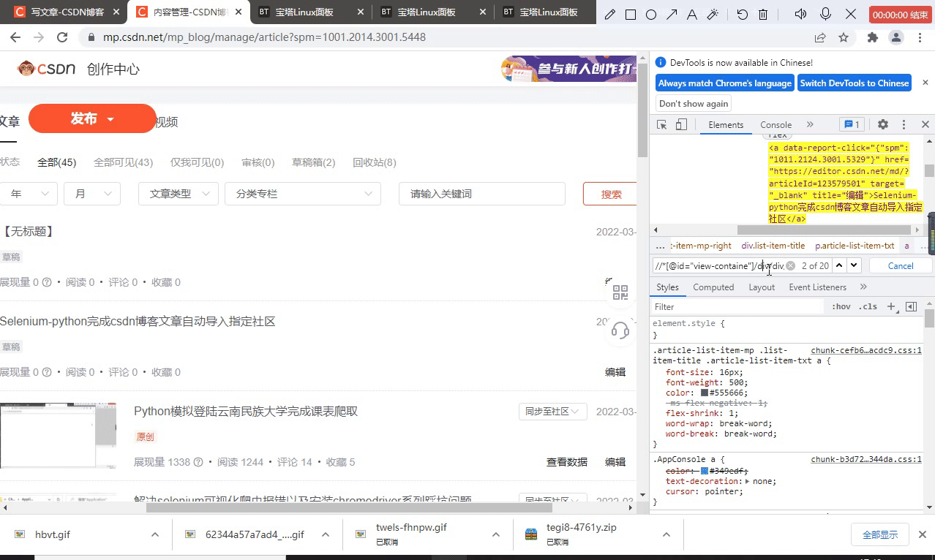The height and width of the screenshot is (560, 935).
Task: Click the undo icon in recorder toolbar
Action: 743,15
